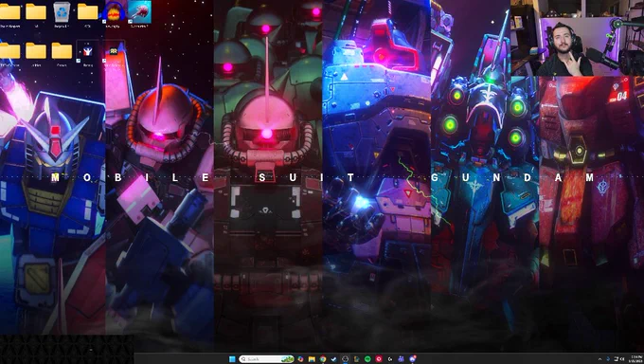Open the RR logo desktop shortcut

[114, 51]
